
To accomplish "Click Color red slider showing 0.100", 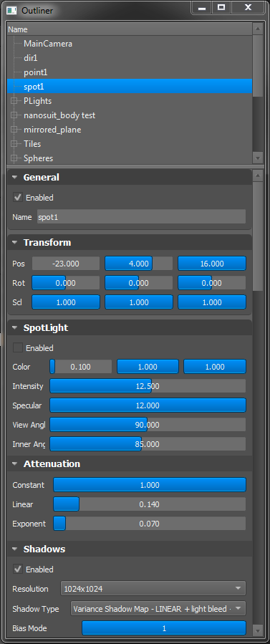I will pyautogui.click(x=81, y=367).
